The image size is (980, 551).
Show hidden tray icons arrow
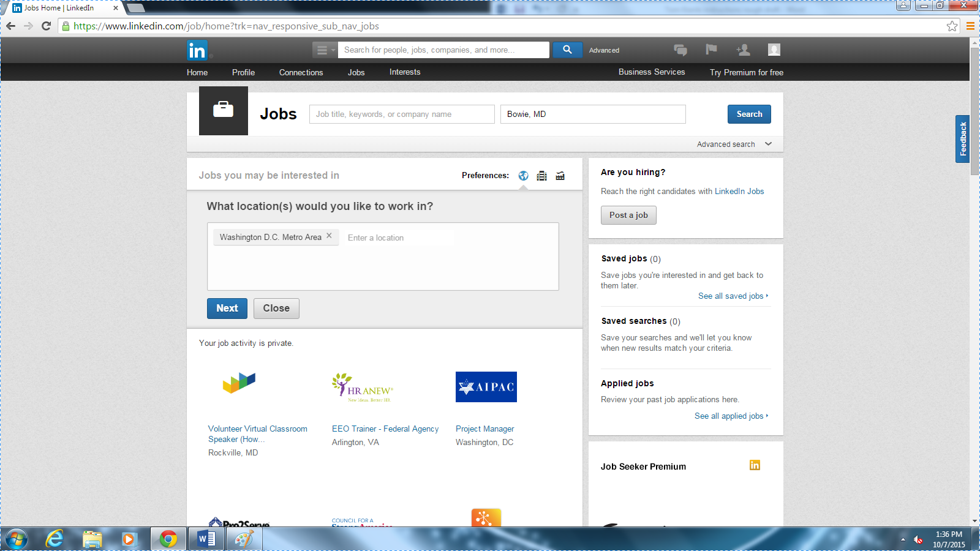[x=903, y=539]
